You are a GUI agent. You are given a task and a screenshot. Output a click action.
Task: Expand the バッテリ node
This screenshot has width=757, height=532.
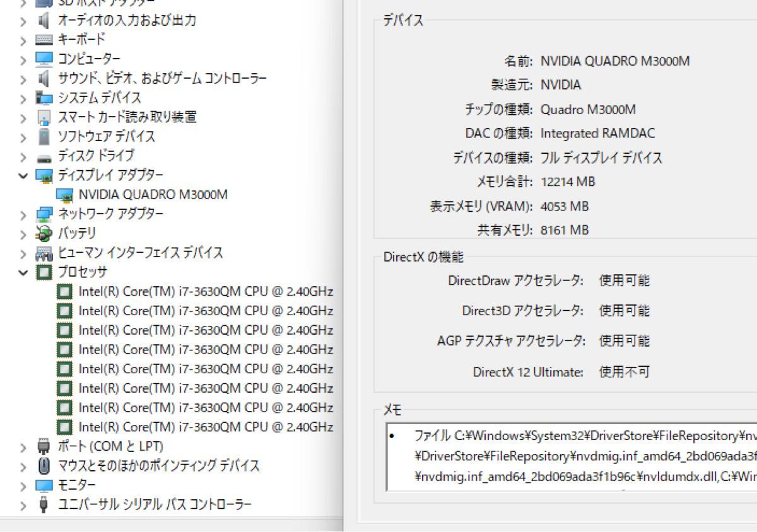(x=23, y=234)
